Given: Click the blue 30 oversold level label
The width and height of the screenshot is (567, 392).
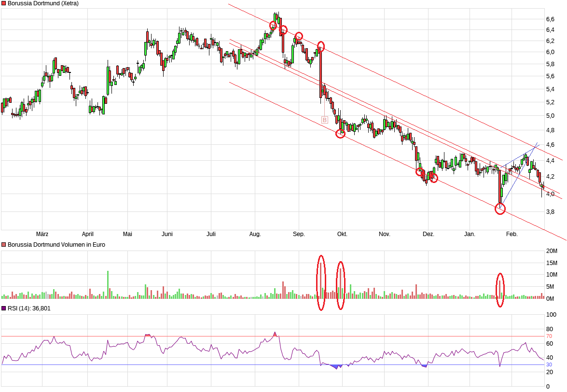Looking at the screenshot, I should pyautogui.click(x=549, y=365).
